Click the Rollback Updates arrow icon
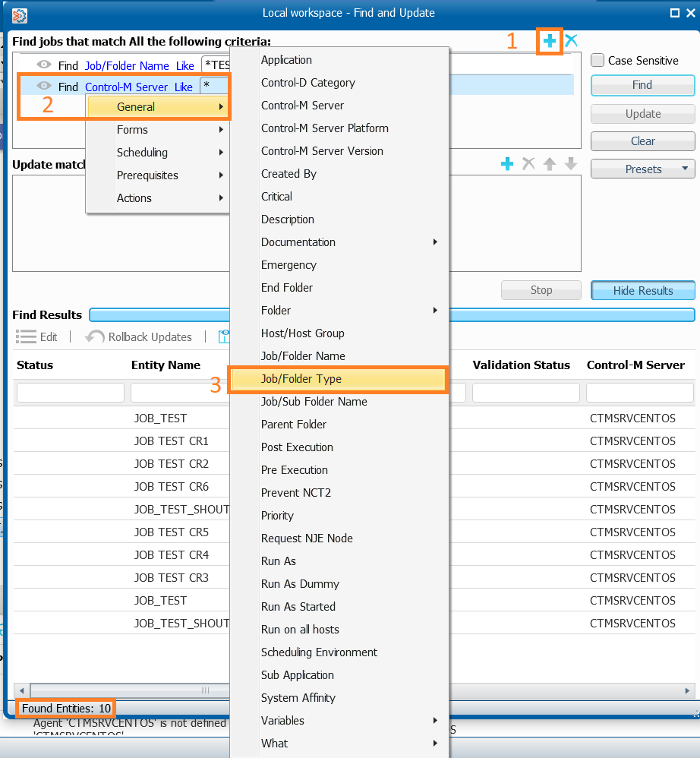The height and width of the screenshot is (758, 700). click(x=95, y=336)
